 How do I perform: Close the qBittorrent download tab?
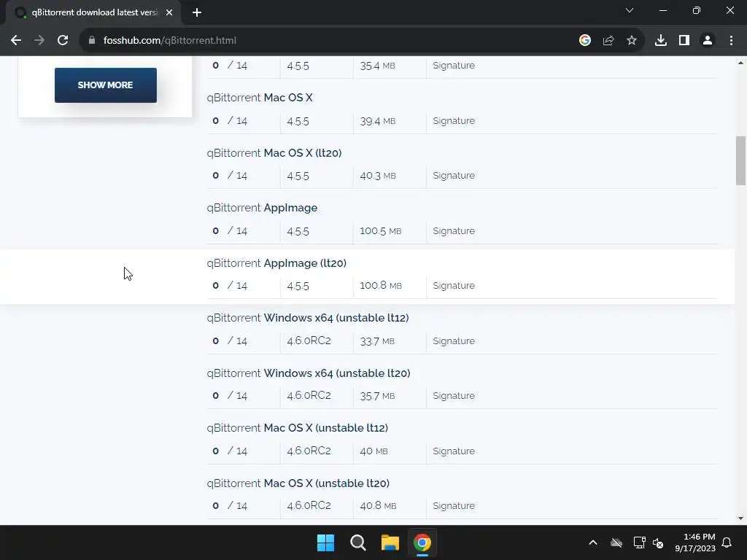[x=169, y=13]
